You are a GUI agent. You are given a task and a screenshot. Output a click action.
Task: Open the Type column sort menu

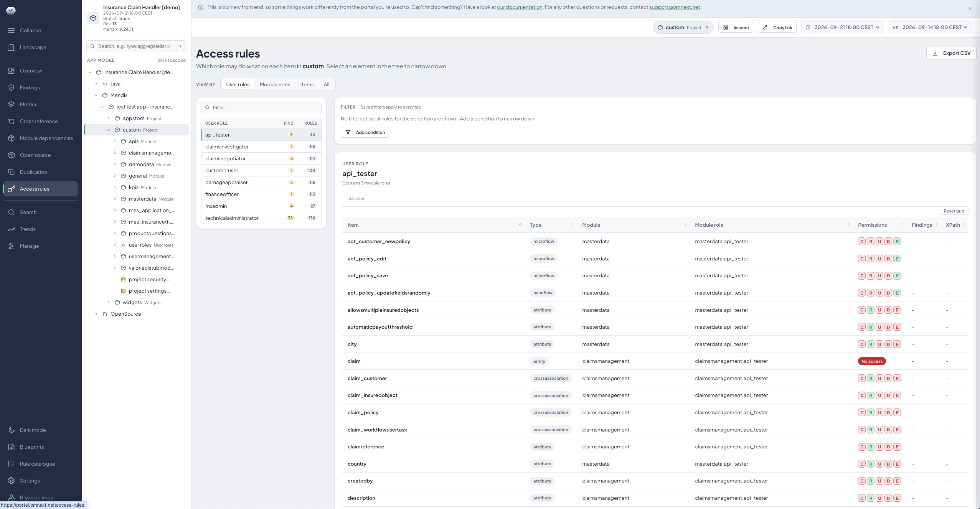[572, 225]
